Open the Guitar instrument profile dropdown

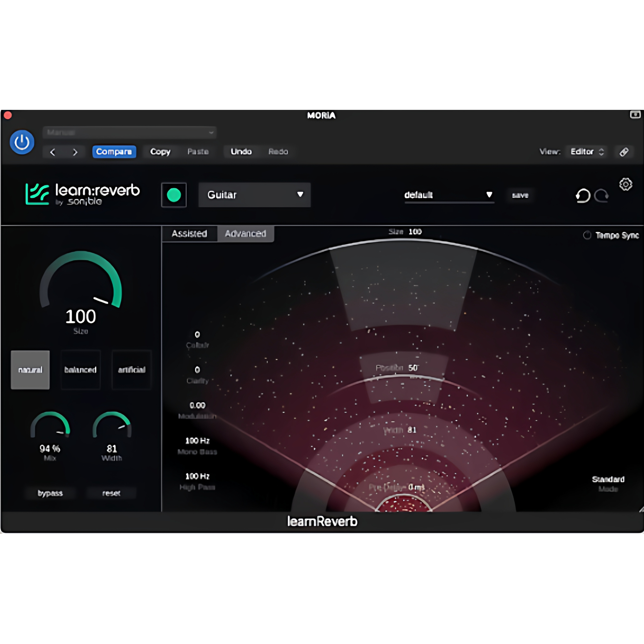click(x=254, y=195)
